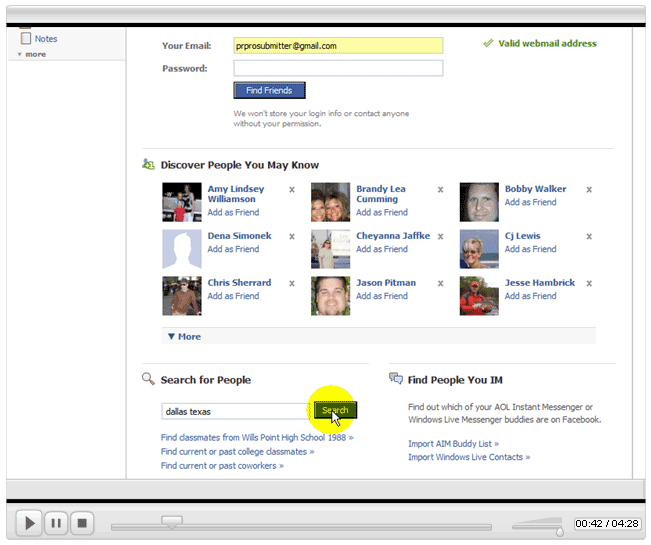Open Find current or past coworkers

(222, 466)
